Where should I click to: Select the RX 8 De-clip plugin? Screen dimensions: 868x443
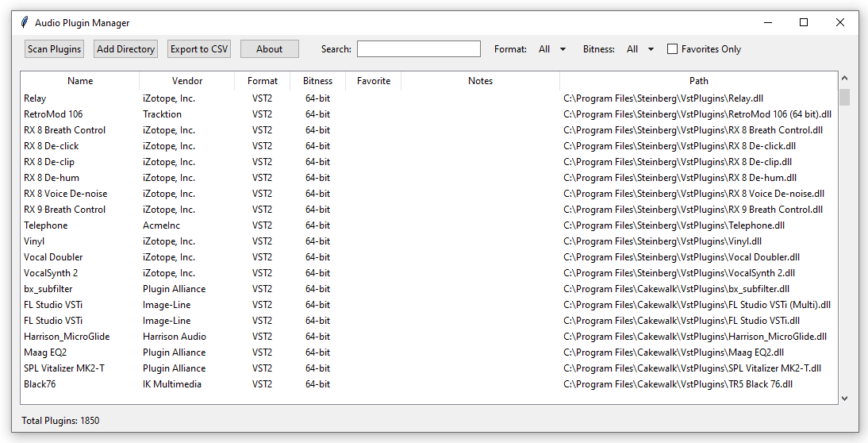coord(429,162)
